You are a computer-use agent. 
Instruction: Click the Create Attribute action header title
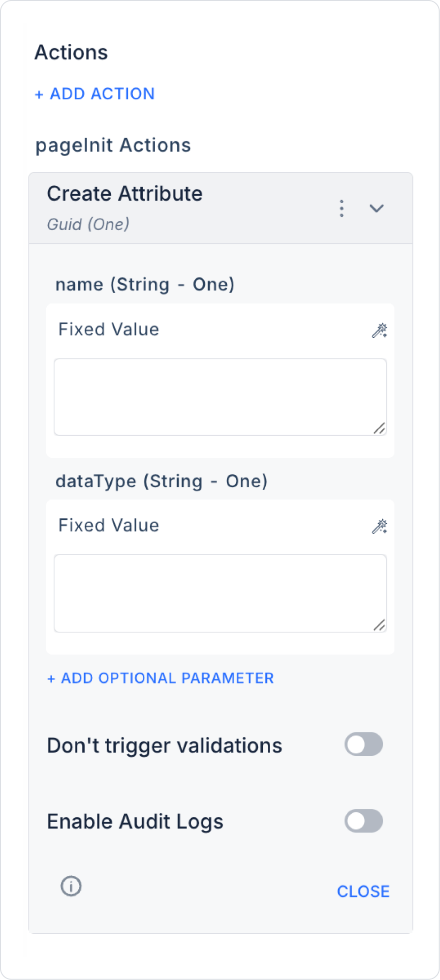(125, 194)
